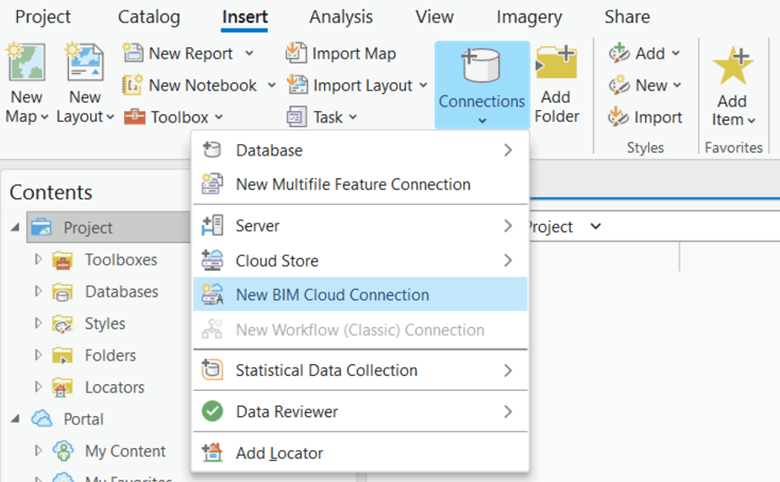
Task: Switch to the Imagery tab
Action: 529,17
